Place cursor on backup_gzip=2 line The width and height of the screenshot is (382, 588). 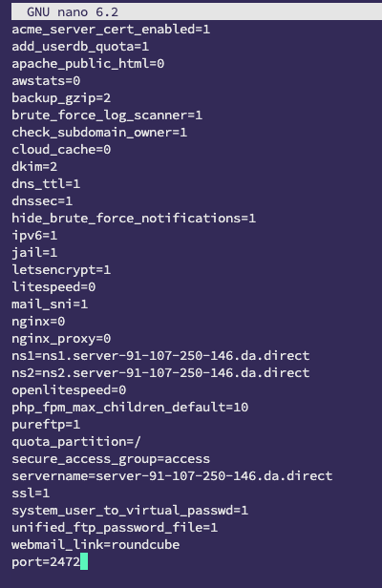pyautogui.click(x=61, y=98)
